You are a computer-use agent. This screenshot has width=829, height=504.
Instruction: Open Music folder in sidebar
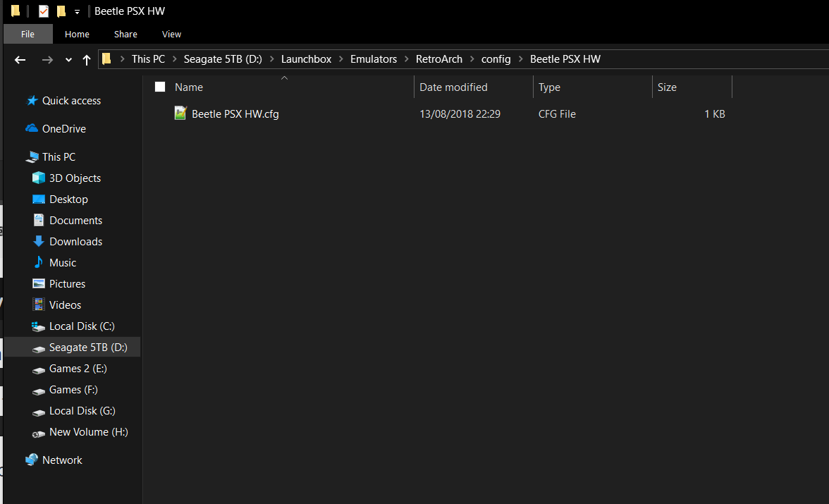(62, 263)
